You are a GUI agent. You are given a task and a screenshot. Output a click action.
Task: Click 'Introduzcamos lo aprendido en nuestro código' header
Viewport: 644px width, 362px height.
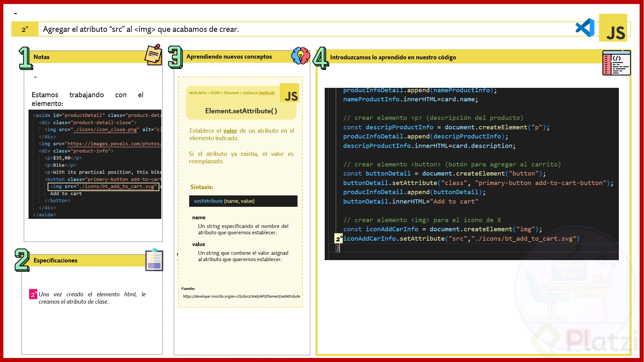[x=393, y=57]
